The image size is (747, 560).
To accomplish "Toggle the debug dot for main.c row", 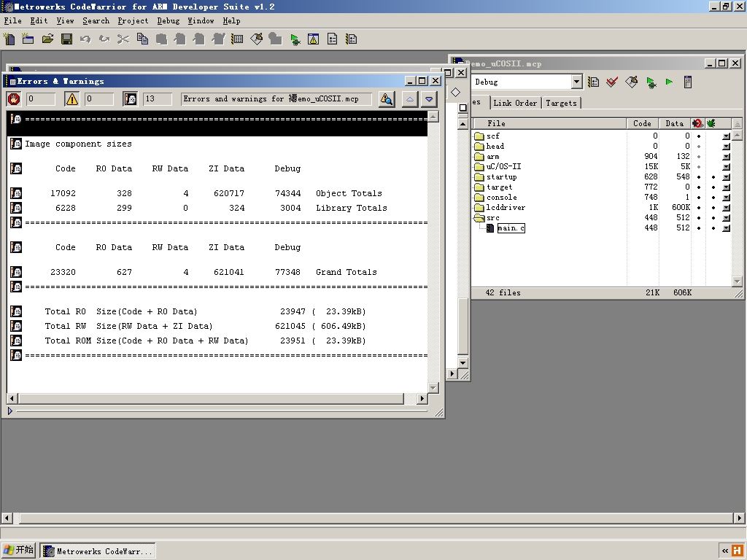I will click(x=713, y=228).
